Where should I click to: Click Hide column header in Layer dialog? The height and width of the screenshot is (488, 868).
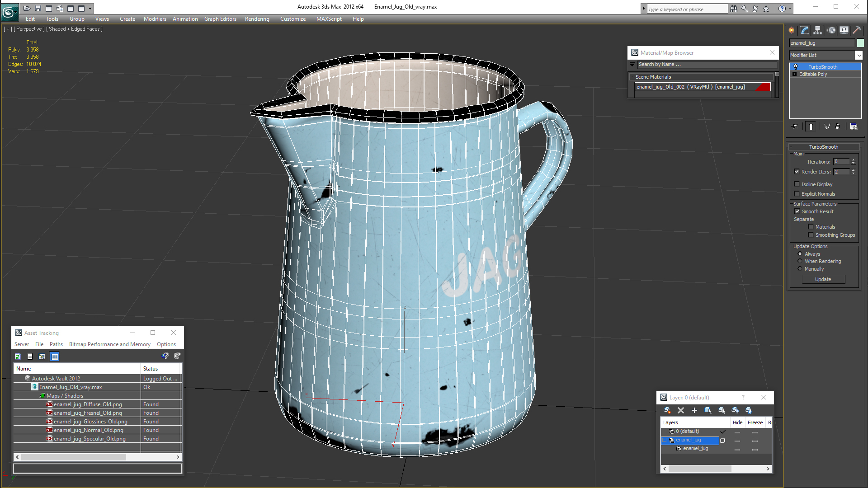coord(737,422)
